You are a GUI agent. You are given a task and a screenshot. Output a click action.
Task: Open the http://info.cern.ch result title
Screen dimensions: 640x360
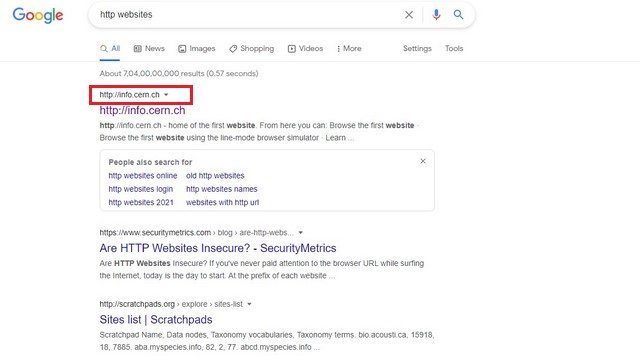(x=142, y=110)
